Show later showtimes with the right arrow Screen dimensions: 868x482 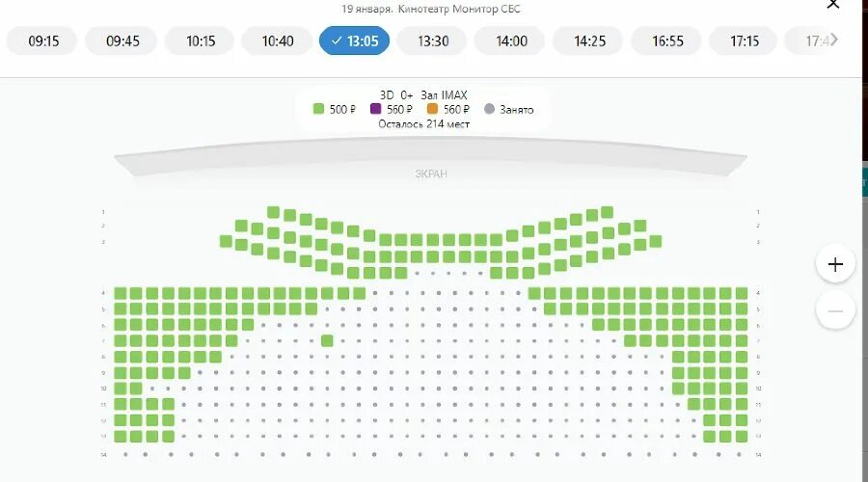click(x=834, y=40)
